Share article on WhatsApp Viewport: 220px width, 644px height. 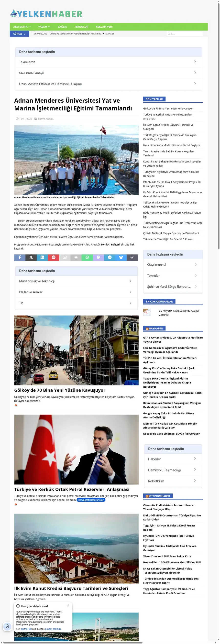[87, 257]
